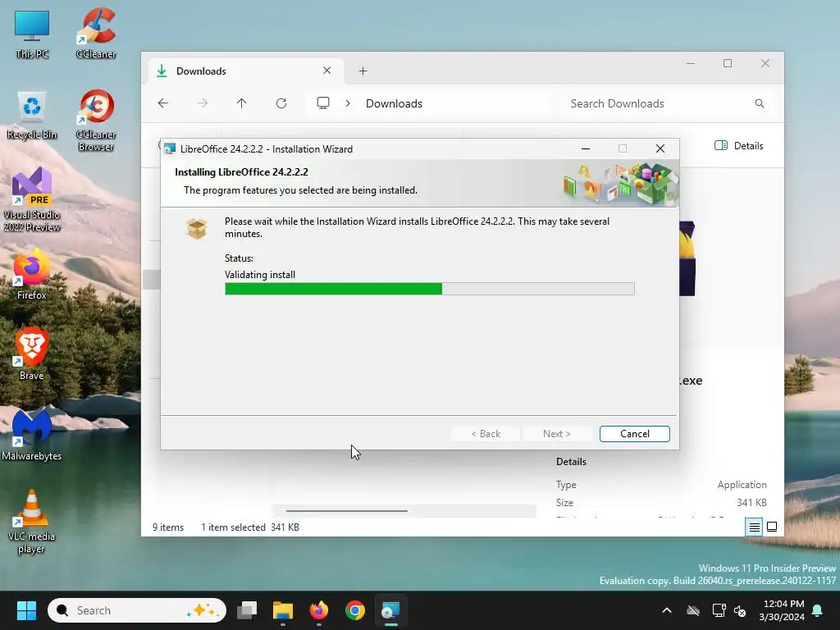Click the Forward arrow in Downloads window
The image size is (840, 630).
pyautogui.click(x=203, y=103)
